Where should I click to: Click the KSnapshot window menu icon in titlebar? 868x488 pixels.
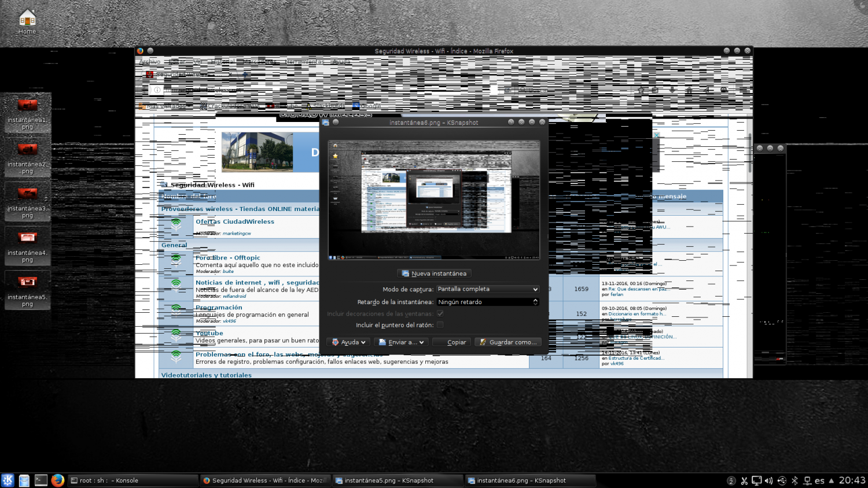coord(325,123)
